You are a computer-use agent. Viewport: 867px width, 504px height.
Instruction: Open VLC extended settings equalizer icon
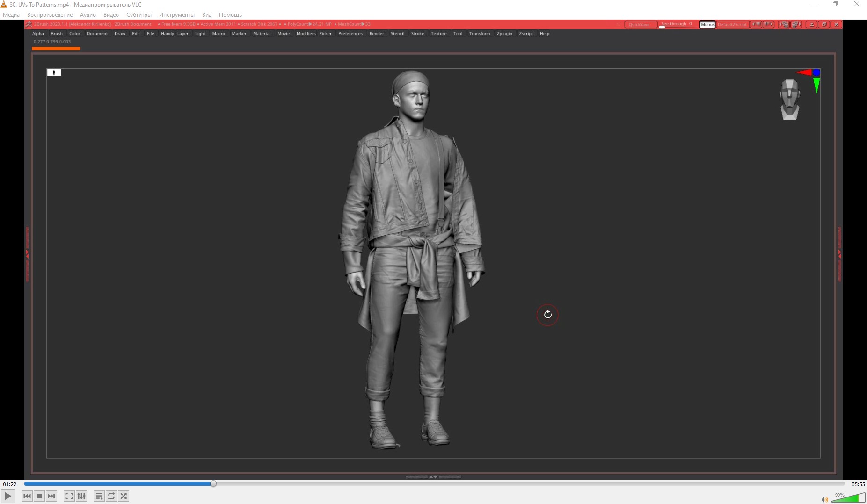coord(81,496)
